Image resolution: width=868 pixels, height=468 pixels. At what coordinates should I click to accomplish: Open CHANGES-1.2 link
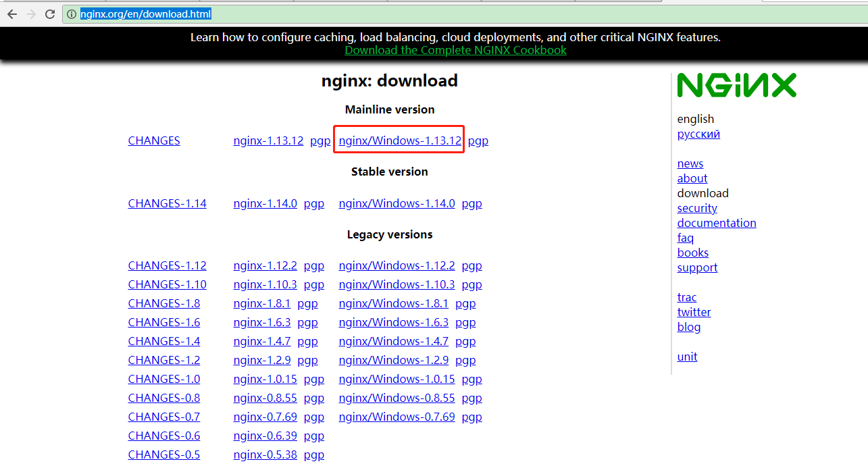[x=164, y=360]
